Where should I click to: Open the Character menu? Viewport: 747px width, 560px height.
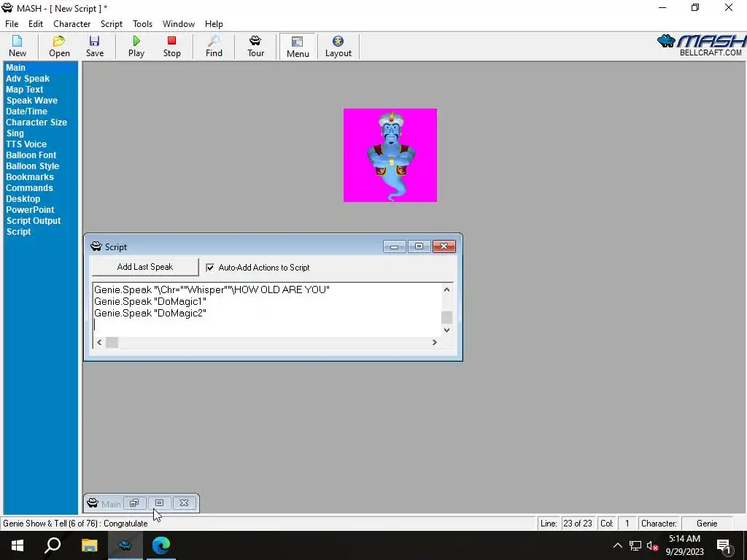[x=72, y=24]
